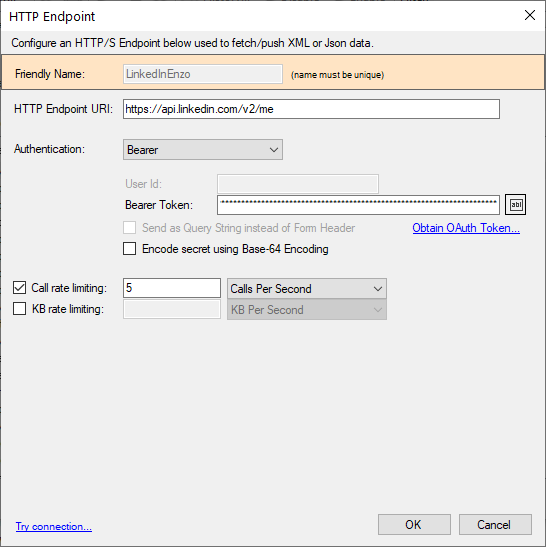This screenshot has width=546, height=547.
Task: Tick Send as Query String checkbox
Action: point(129,228)
